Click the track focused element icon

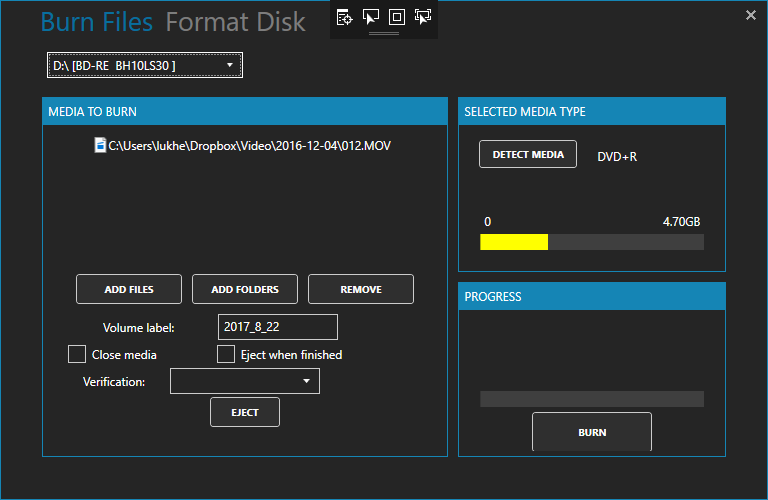coord(423,17)
